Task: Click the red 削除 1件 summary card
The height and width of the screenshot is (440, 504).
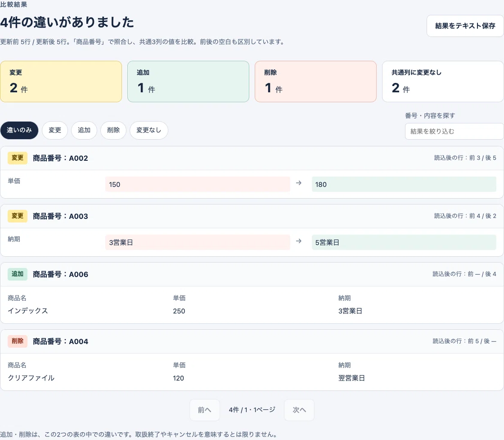Action: pos(315,82)
